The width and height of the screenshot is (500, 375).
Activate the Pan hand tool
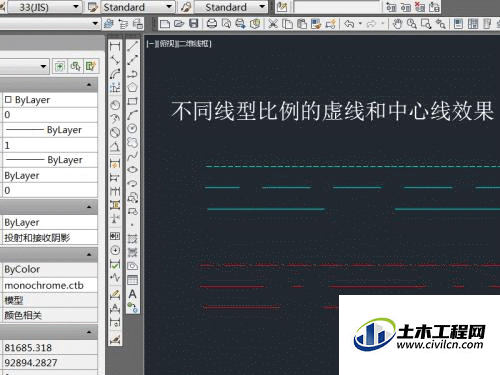[397, 24]
